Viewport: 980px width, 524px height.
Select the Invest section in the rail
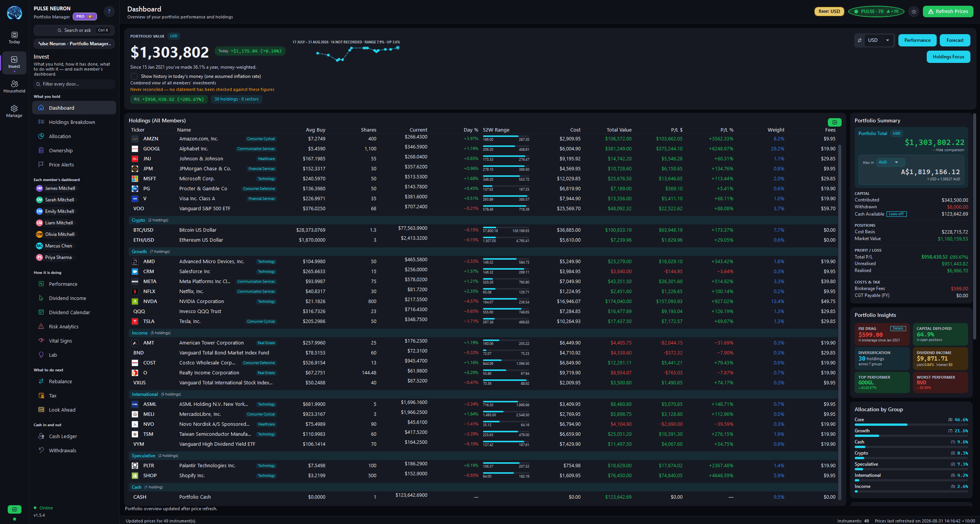pyautogui.click(x=14, y=63)
